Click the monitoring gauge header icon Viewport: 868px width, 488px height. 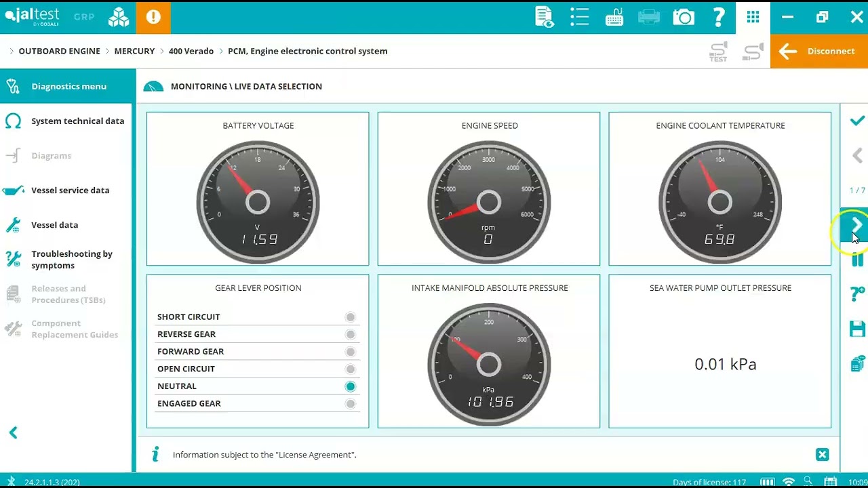pyautogui.click(x=153, y=86)
